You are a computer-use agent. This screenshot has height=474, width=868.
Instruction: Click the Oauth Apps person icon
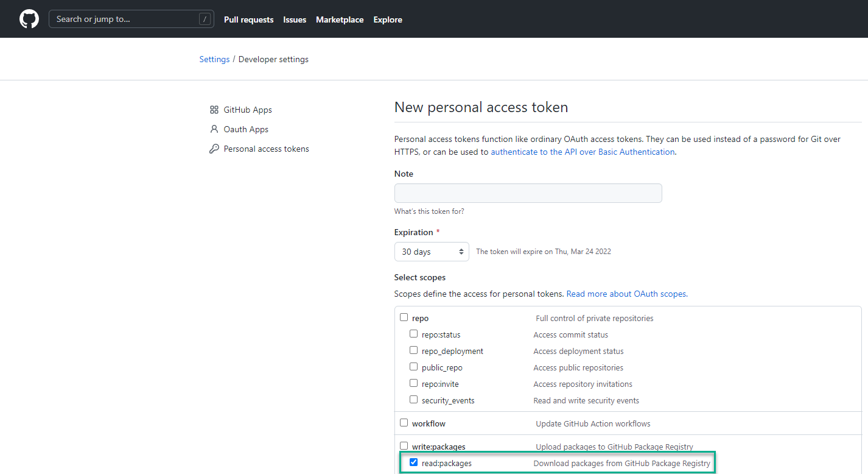[x=214, y=129]
